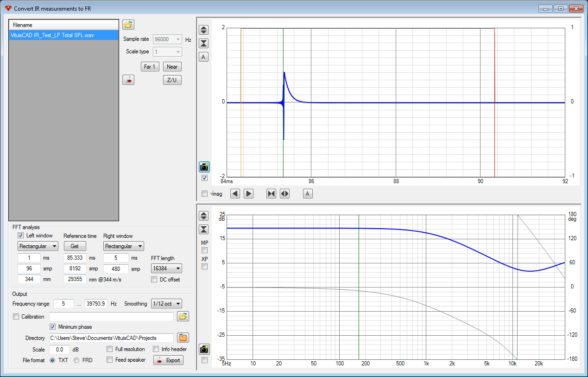588x377 pixels.
Task: Open the FFT length dropdown
Action: click(x=167, y=268)
